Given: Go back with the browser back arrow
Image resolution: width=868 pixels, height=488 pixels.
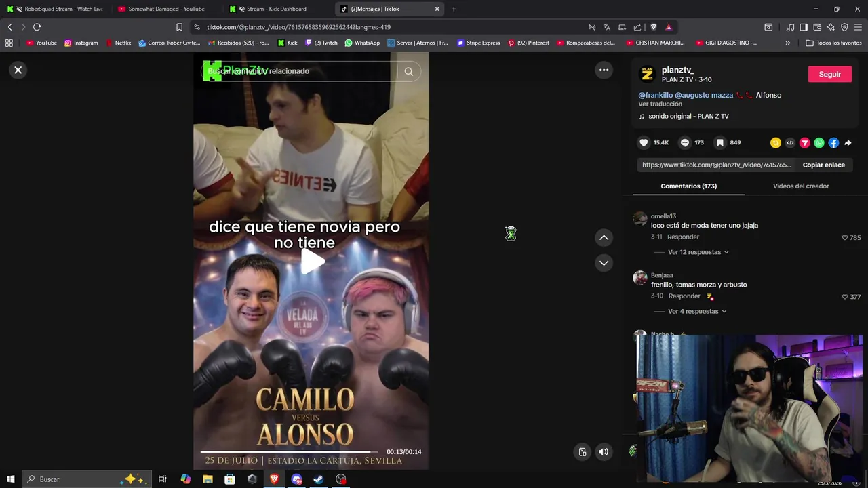Looking at the screenshot, I should pyautogui.click(x=9, y=27).
